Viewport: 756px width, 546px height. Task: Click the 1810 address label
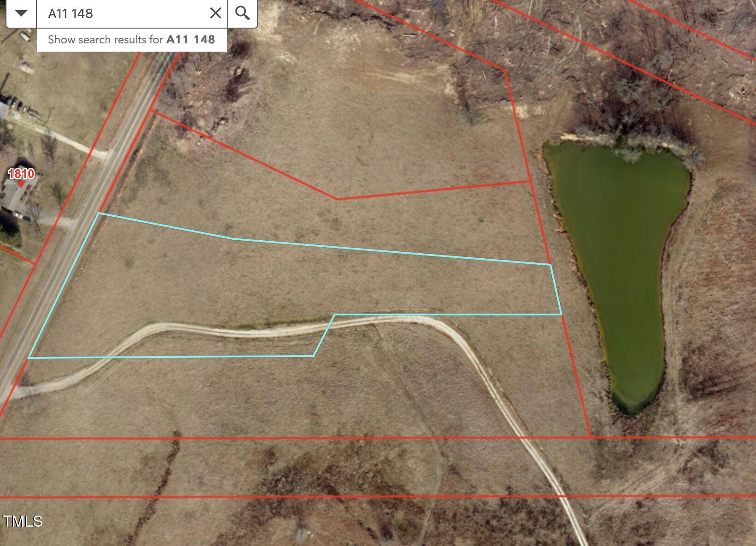click(21, 174)
